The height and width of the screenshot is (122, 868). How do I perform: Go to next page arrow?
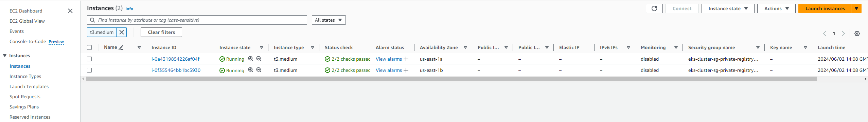click(843, 34)
